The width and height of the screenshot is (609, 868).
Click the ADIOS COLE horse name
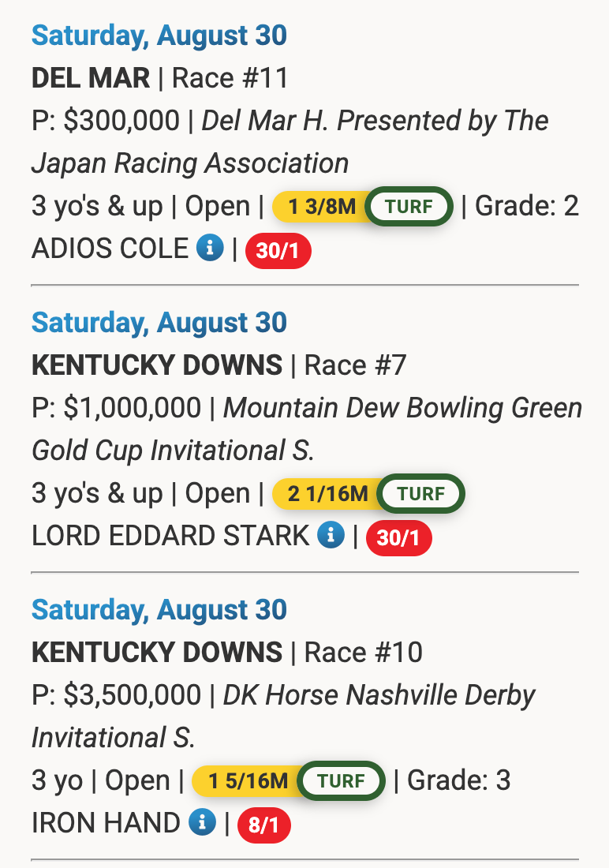[110, 249]
